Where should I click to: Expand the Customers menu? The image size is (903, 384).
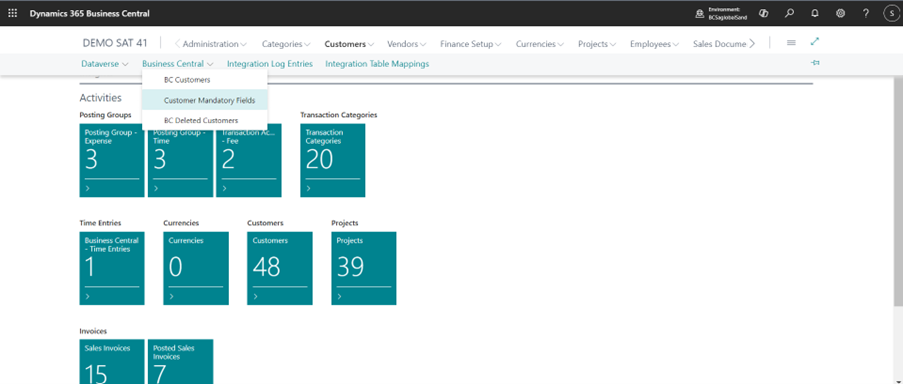(x=349, y=44)
